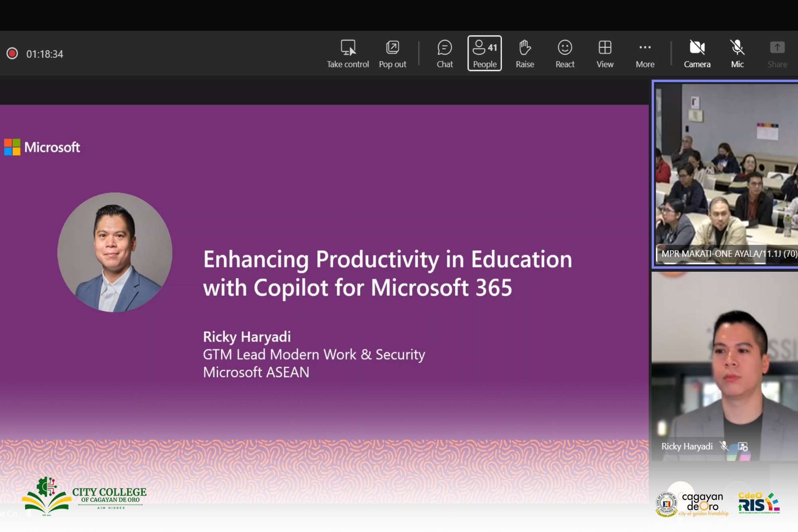Raise your hand in meeting
The image size is (798, 532).
(x=525, y=53)
